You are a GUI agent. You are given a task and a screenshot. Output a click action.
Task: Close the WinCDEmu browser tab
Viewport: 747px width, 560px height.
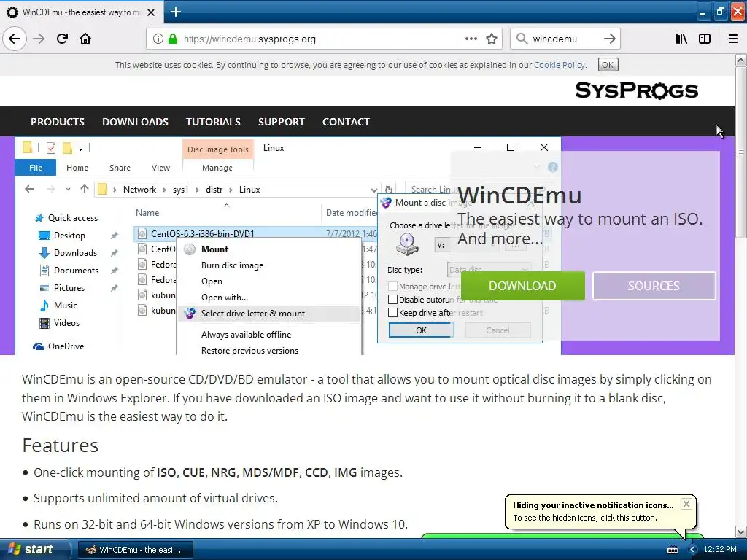tap(151, 12)
